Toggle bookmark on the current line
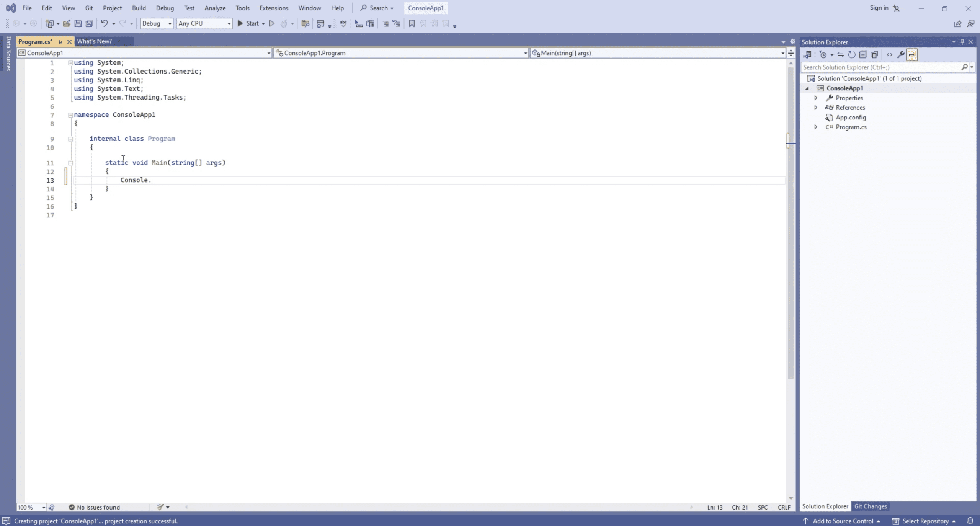Screen dimensions: 980x526 (x=412, y=23)
